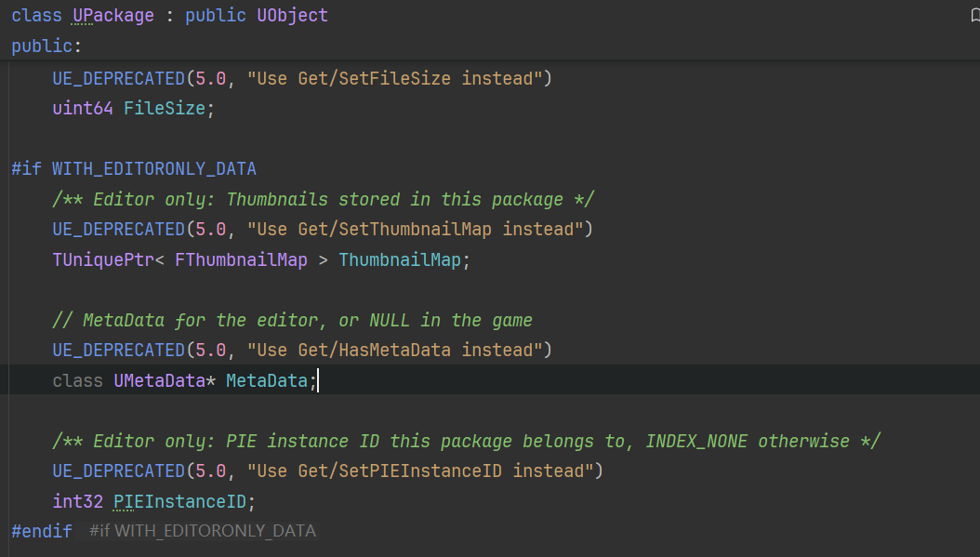Click the underlined PIEInstanceID variable name

click(x=179, y=501)
